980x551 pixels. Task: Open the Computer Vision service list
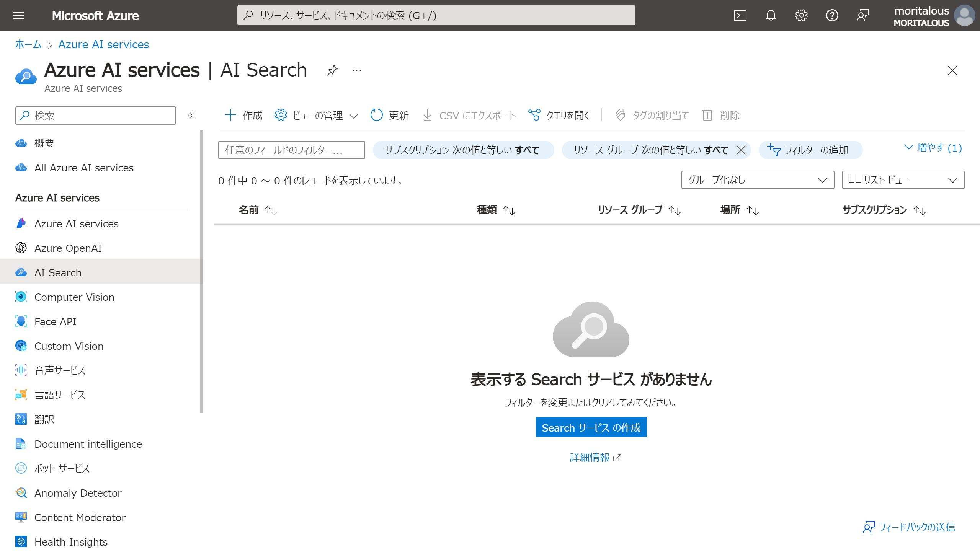74,297
